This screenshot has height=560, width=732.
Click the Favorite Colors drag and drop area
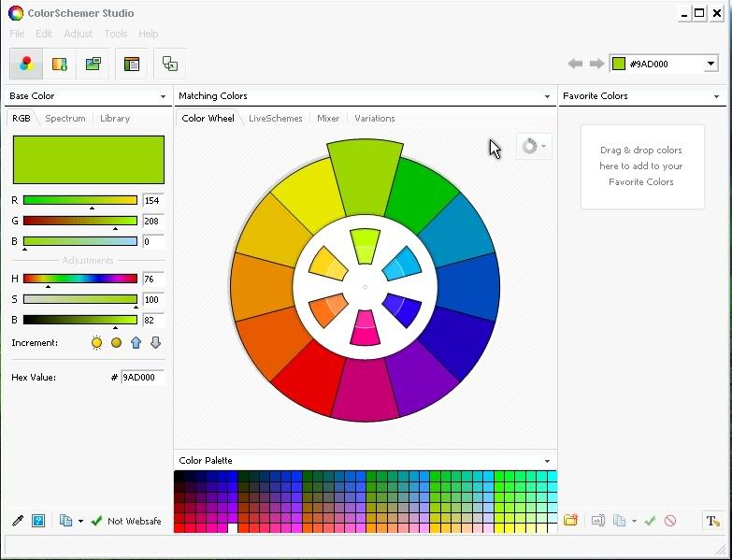click(x=642, y=166)
